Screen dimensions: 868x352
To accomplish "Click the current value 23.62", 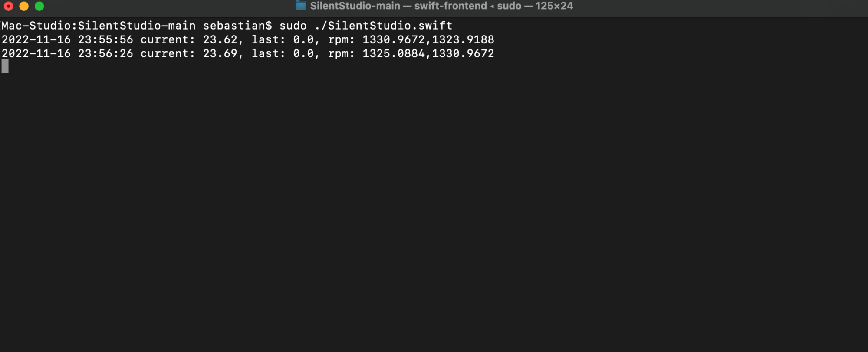I will (x=220, y=39).
